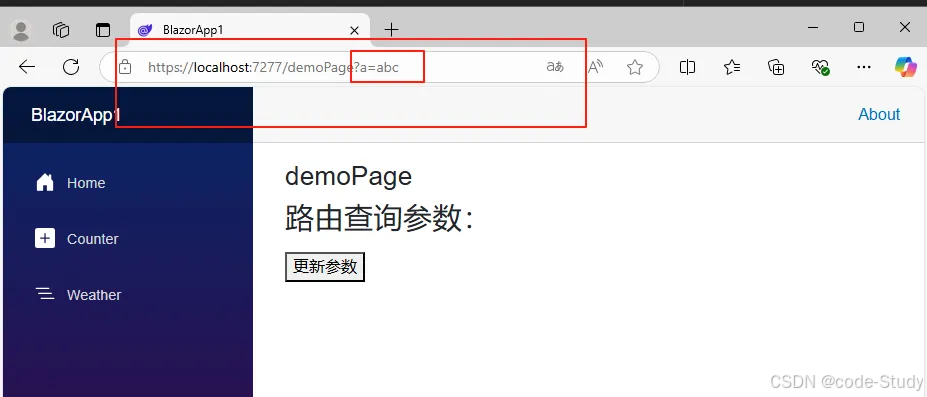This screenshot has height=397, width=927.
Task: Close the BlazorApp1 tab
Action: pyautogui.click(x=354, y=30)
